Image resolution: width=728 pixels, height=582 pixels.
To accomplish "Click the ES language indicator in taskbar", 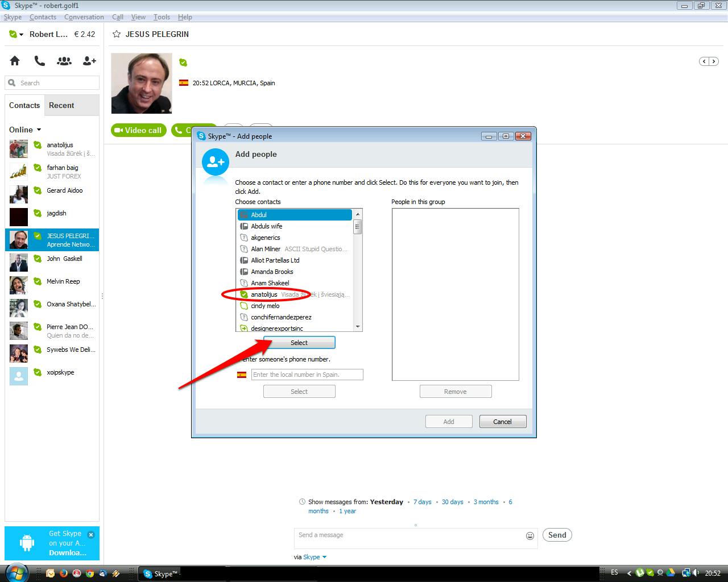I will pyautogui.click(x=614, y=573).
